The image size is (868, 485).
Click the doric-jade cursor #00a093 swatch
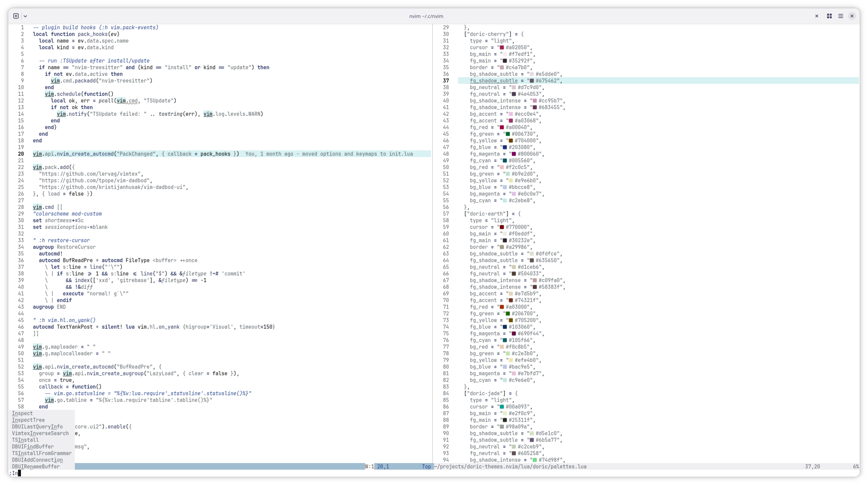(502, 407)
